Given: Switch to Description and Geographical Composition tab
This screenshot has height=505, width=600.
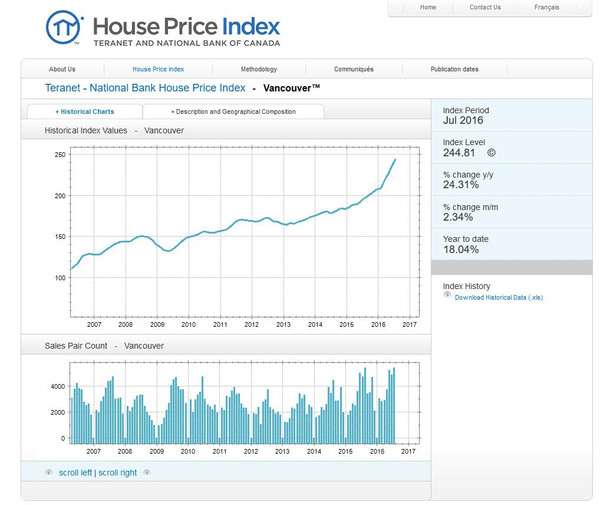Looking at the screenshot, I should click(x=233, y=112).
